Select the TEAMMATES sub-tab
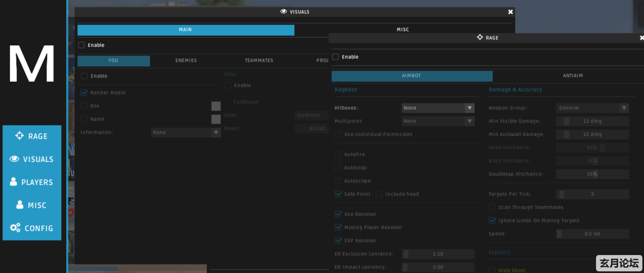The height and width of the screenshot is (273, 644). tap(259, 60)
